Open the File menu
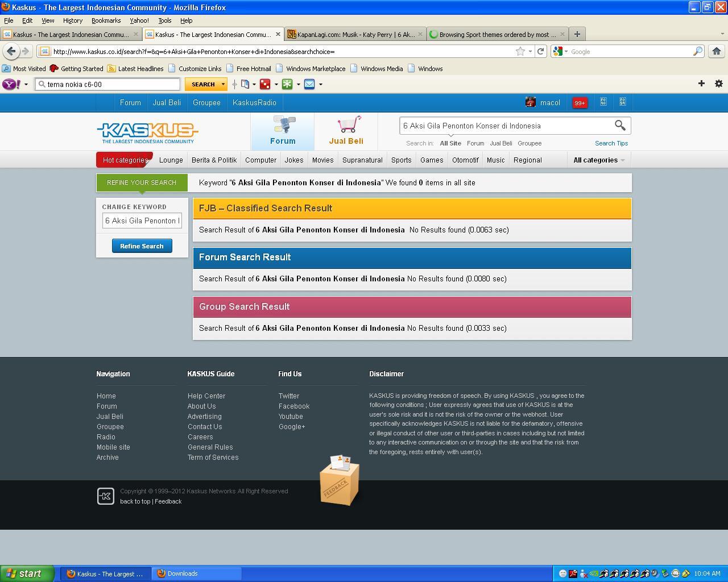 coord(9,20)
